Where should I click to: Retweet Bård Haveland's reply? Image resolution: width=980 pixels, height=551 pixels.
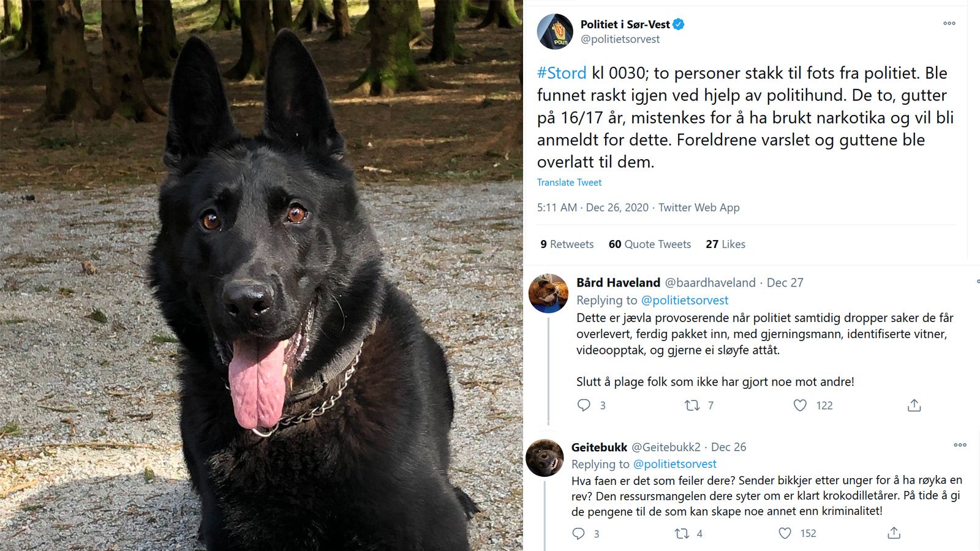pyautogui.click(x=692, y=405)
